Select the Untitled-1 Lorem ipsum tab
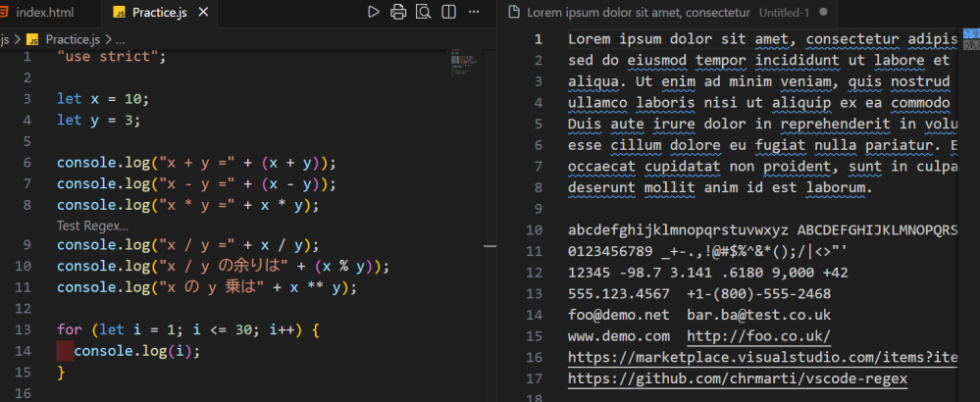Image resolution: width=980 pixels, height=402 pixels. (667, 13)
